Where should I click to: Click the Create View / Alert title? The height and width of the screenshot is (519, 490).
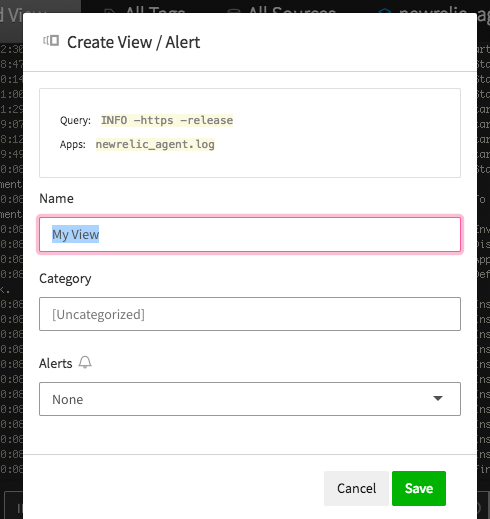click(134, 42)
